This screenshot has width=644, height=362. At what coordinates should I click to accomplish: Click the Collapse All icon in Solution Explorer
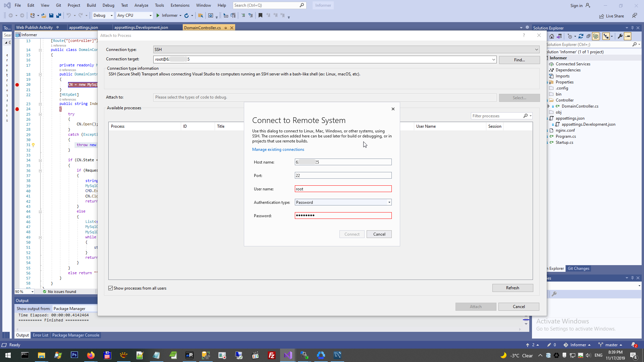click(x=588, y=36)
